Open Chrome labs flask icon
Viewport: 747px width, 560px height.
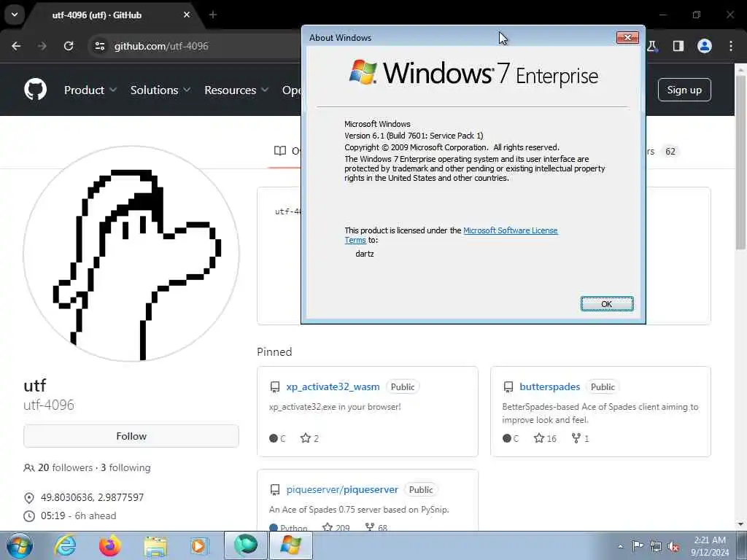click(652, 46)
